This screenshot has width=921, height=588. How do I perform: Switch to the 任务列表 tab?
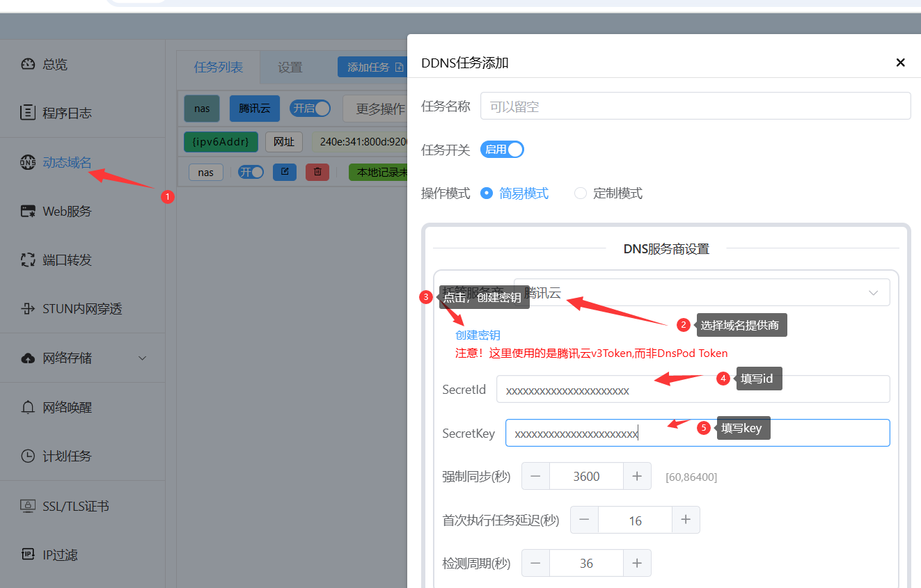click(218, 67)
